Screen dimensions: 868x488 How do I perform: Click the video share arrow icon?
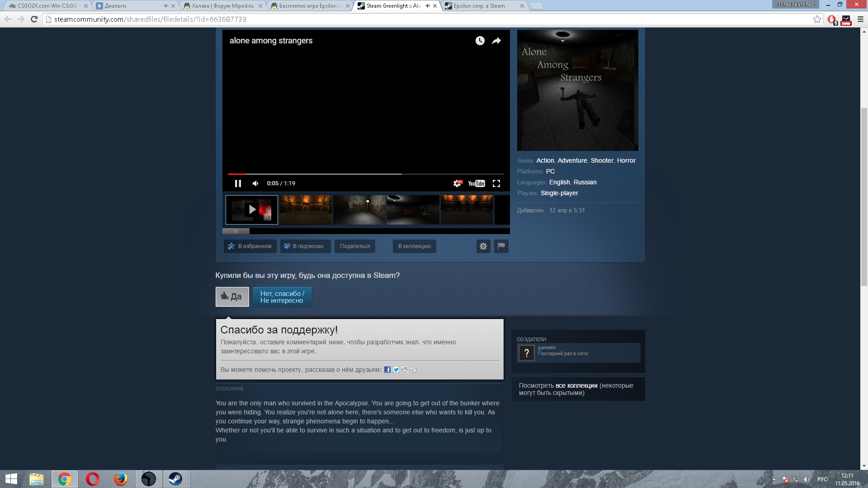(496, 41)
